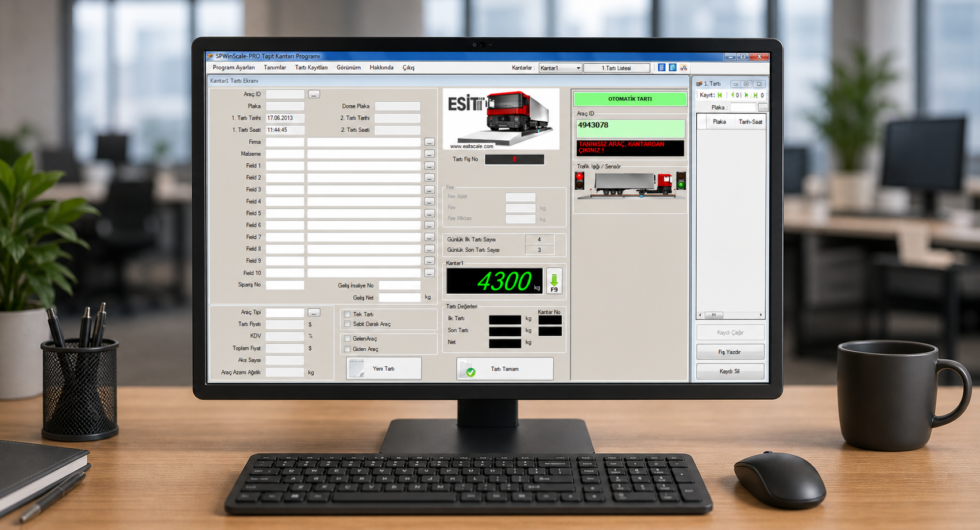The image size is (980, 530).
Task: Click the ESIT truck logo image
Action: coord(501,119)
